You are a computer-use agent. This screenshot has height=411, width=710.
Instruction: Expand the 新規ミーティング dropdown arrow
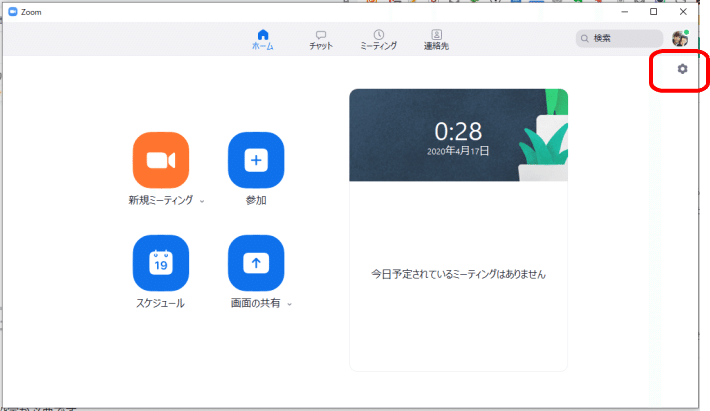(202, 201)
